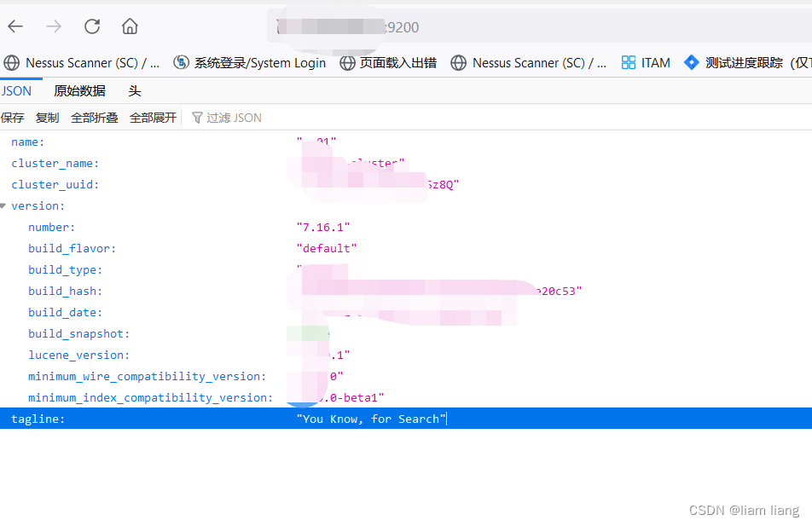This screenshot has width=812, height=526.
Task: Select the minimum_wire_compatibility_version key
Action: click(147, 376)
